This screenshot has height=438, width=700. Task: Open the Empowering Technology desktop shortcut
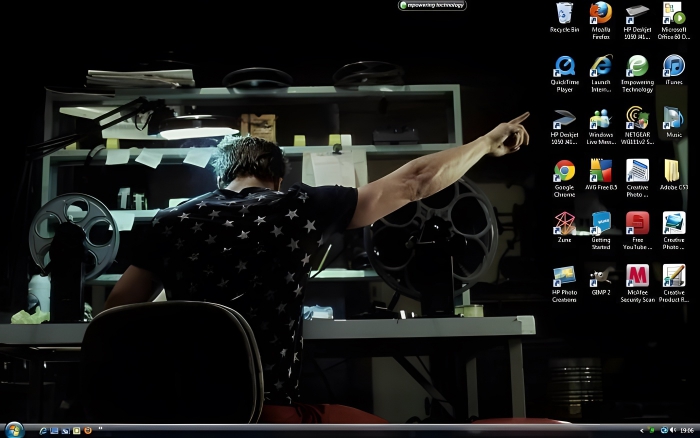click(637, 67)
